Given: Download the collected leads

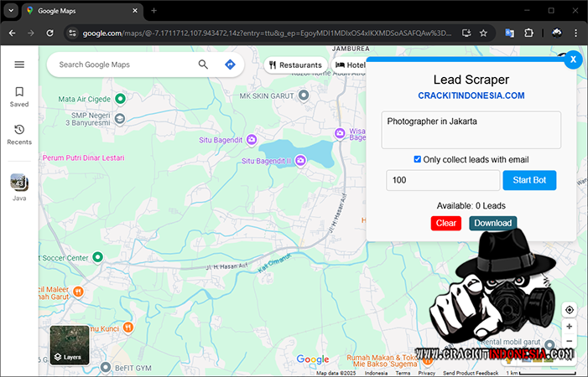Looking at the screenshot, I should coord(492,223).
